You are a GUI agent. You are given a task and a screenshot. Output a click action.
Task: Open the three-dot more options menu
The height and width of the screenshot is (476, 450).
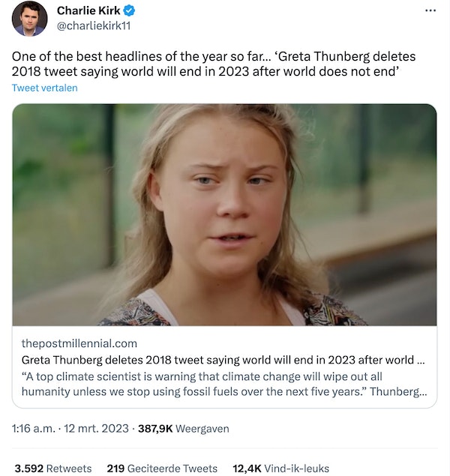[430, 11]
